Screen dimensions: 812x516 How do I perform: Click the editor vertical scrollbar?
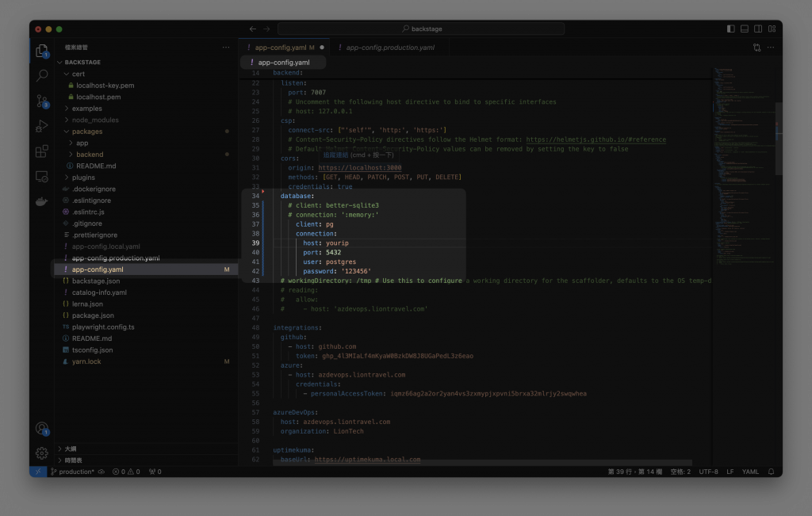(779, 139)
